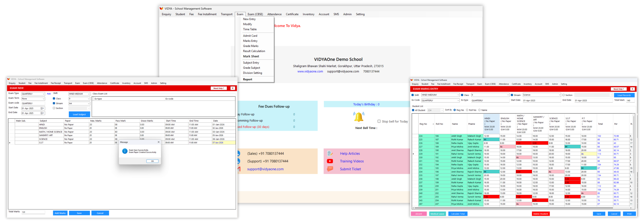Click the Reg No column sort arrow

click(433, 124)
